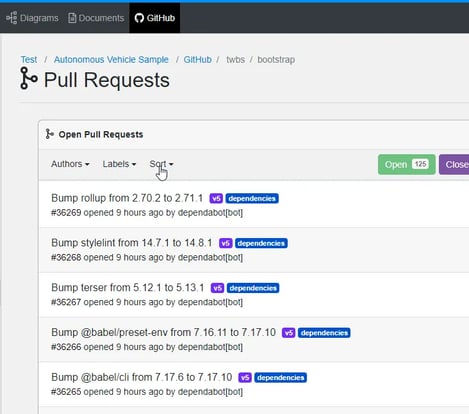Click the Open Pull Requests panel title
The image size is (469, 414).
click(101, 134)
